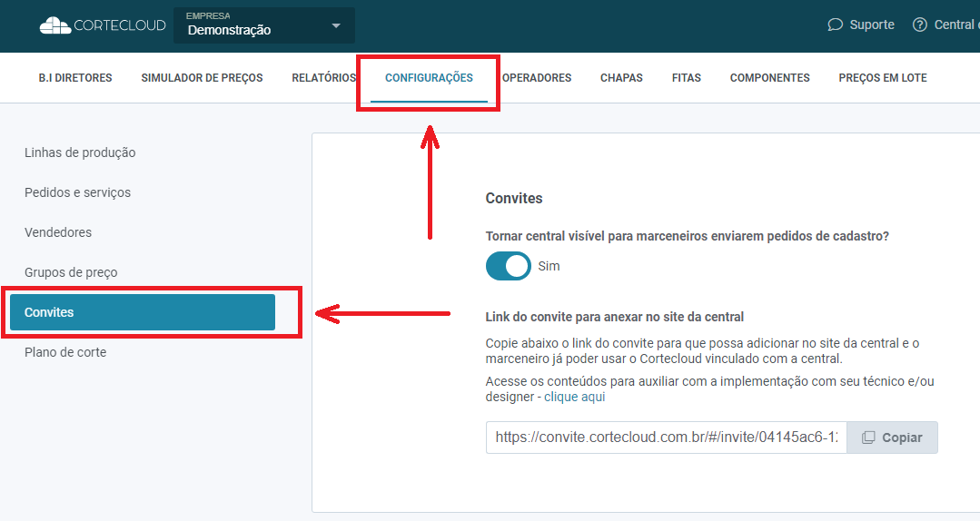
Task: Follow the 'clique aqui' link
Action: click(x=574, y=397)
